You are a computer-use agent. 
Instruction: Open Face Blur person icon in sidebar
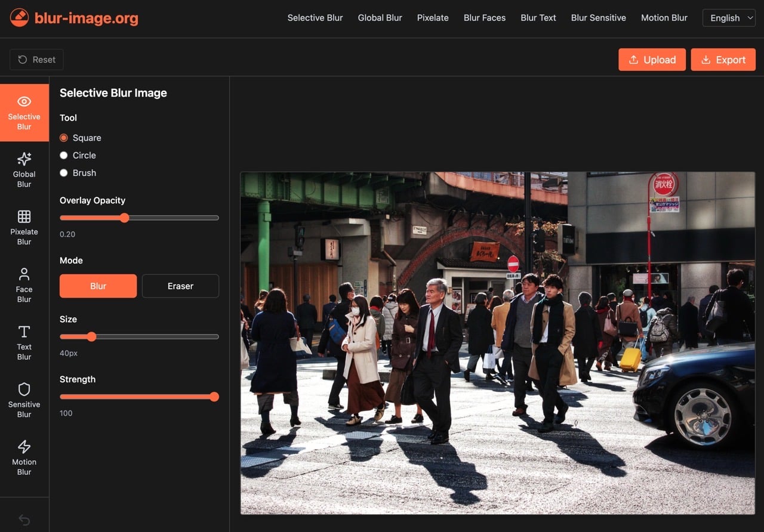pos(24,274)
